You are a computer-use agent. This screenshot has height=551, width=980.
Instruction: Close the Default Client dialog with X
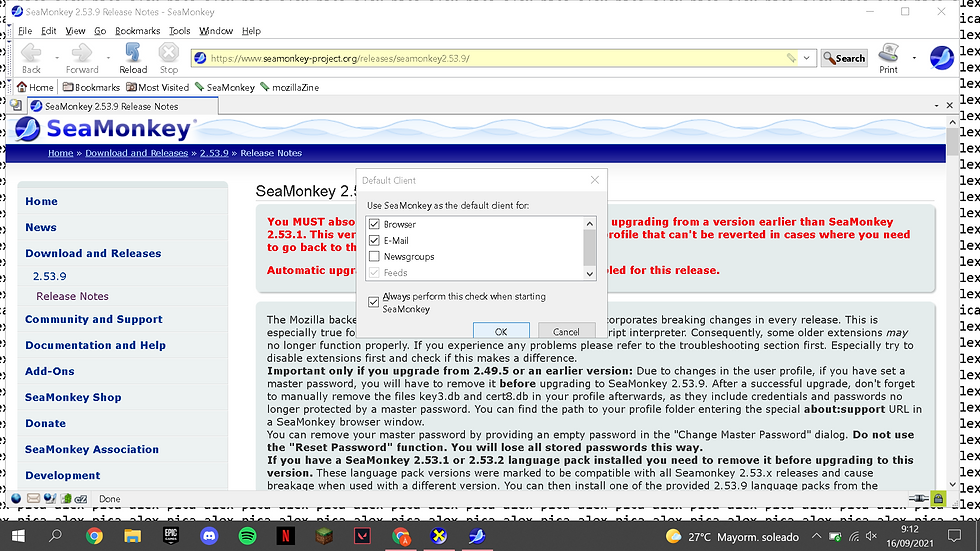click(594, 180)
